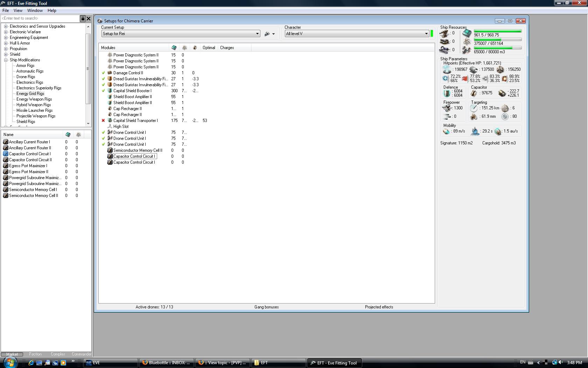Click the EM resistance lightning icon
Viewport: 588px width, 368px height.
pos(446,79)
